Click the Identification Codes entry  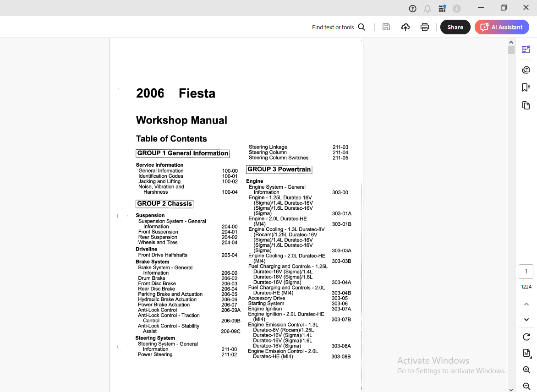161,176
